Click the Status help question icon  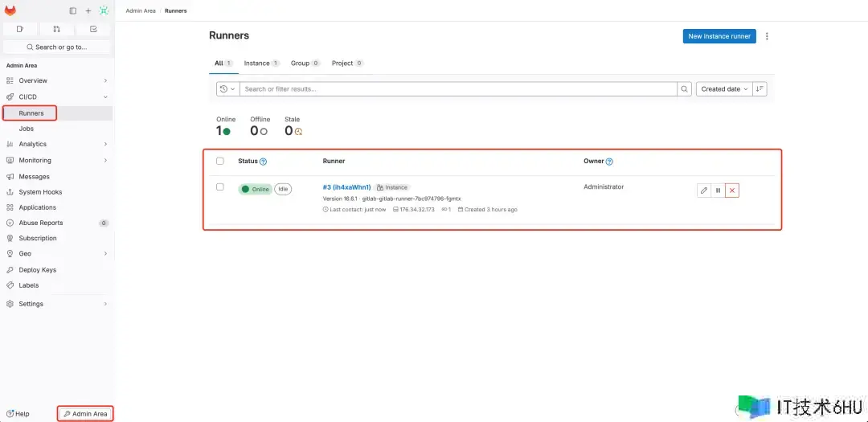click(x=263, y=162)
